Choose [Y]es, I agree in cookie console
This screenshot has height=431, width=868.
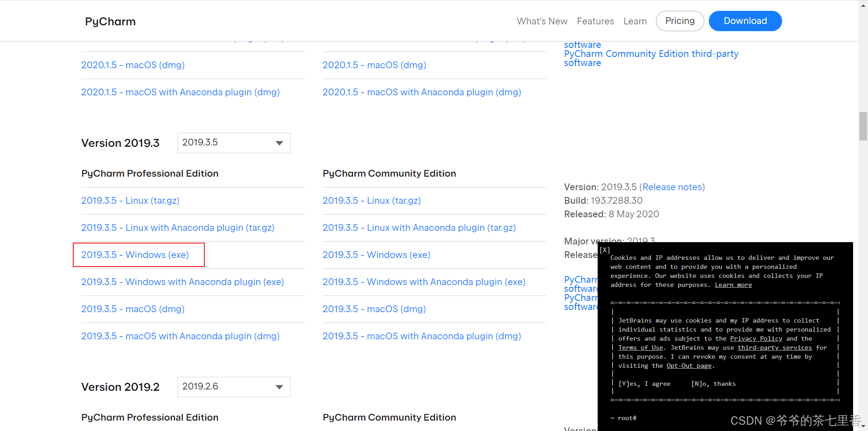[644, 384]
